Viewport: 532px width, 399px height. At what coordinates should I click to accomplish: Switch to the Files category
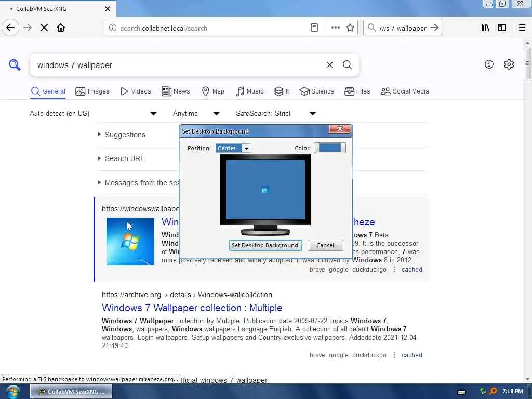pyautogui.click(x=357, y=91)
